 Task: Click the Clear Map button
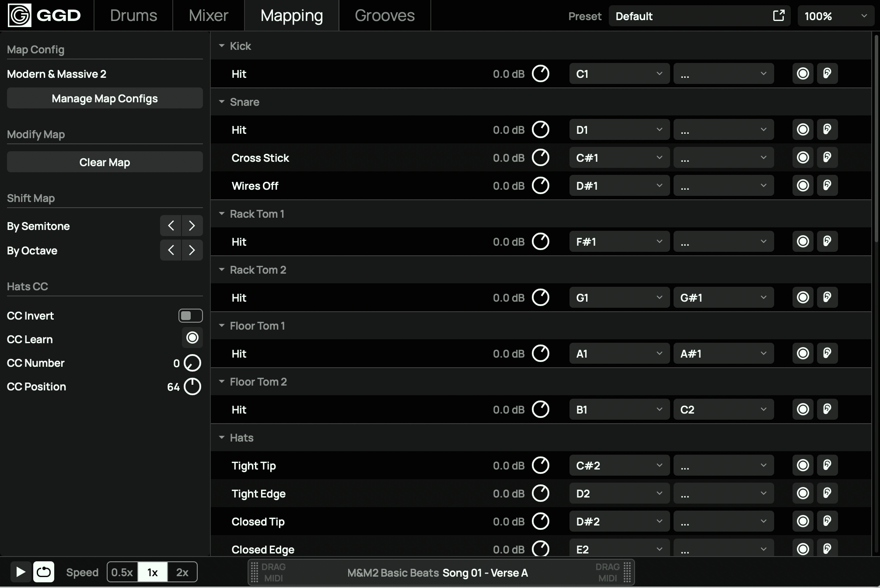(x=105, y=162)
